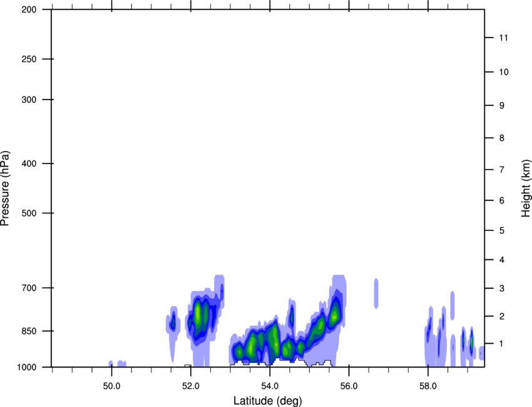
Task: Click the isolated light-blue patch near latitude 56.7
Action: [x=376, y=293]
